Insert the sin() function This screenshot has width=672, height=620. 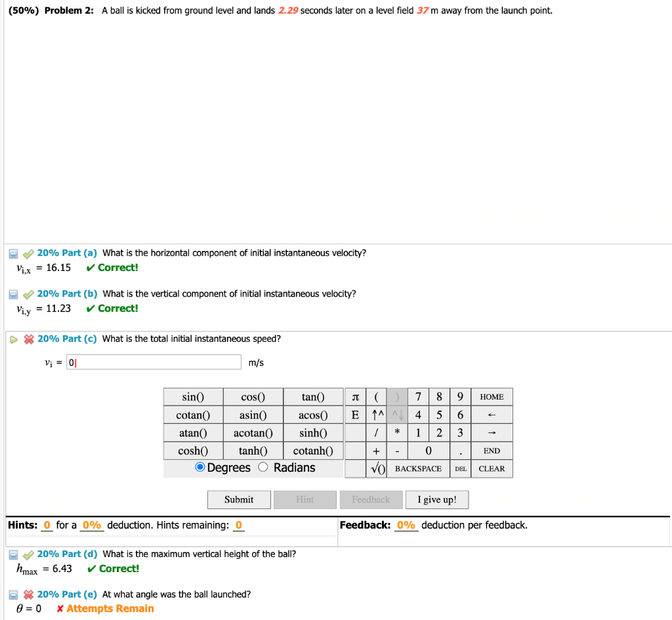pos(193,396)
